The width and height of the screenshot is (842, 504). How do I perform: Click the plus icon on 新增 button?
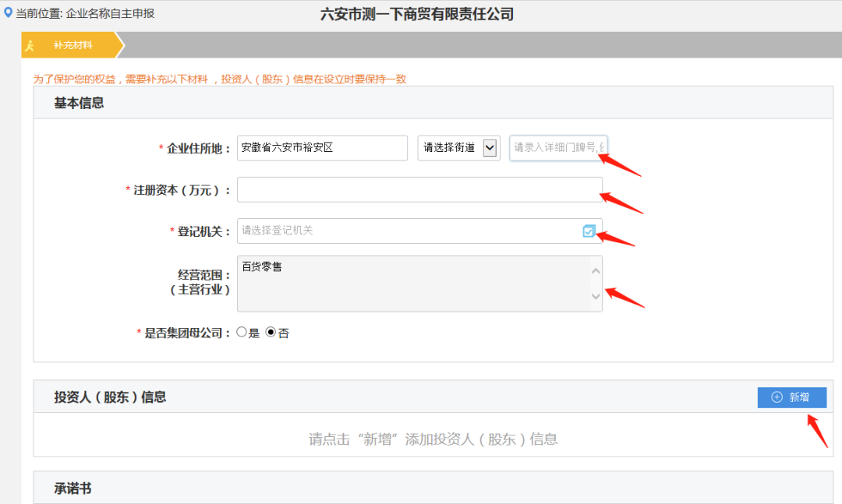tap(777, 397)
